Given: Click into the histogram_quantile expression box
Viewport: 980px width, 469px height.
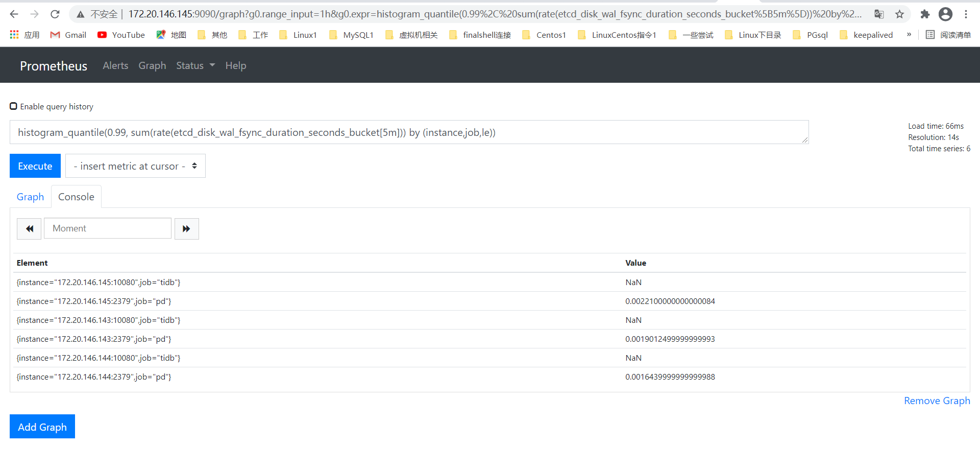Looking at the screenshot, I should point(409,132).
